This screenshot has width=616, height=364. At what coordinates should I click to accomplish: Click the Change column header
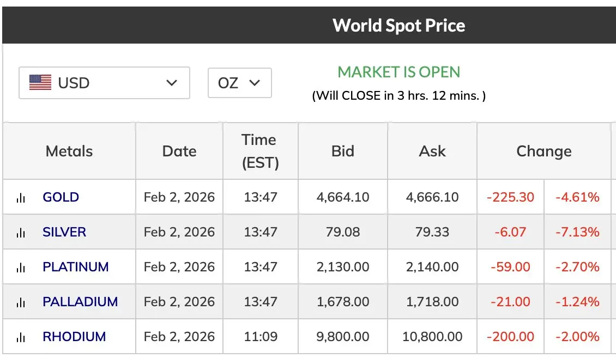click(543, 151)
